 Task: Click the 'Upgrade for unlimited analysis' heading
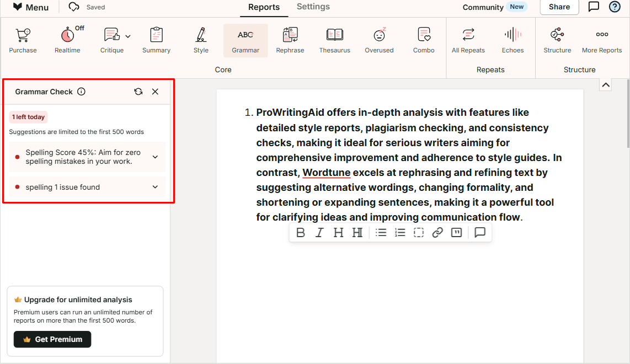point(78,299)
